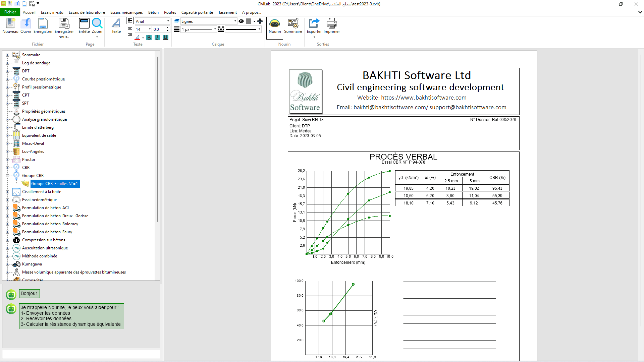Viewport: 644px width, 362px height.
Task: Toggle bold text formatting
Action: 149,38
